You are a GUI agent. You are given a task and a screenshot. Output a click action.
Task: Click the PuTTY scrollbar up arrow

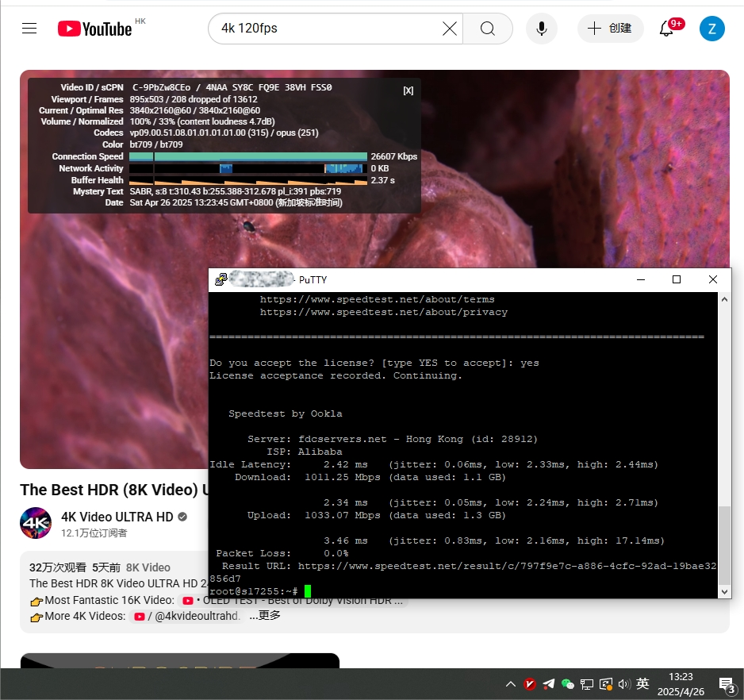(724, 299)
